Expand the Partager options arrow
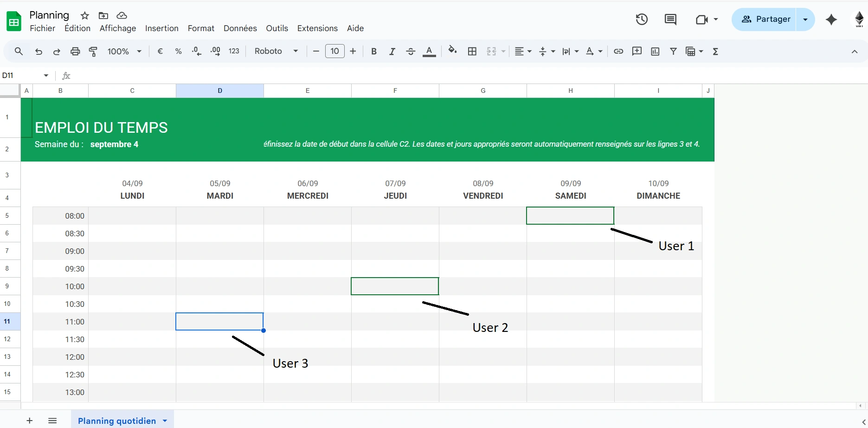The height and width of the screenshot is (428, 868). point(805,19)
